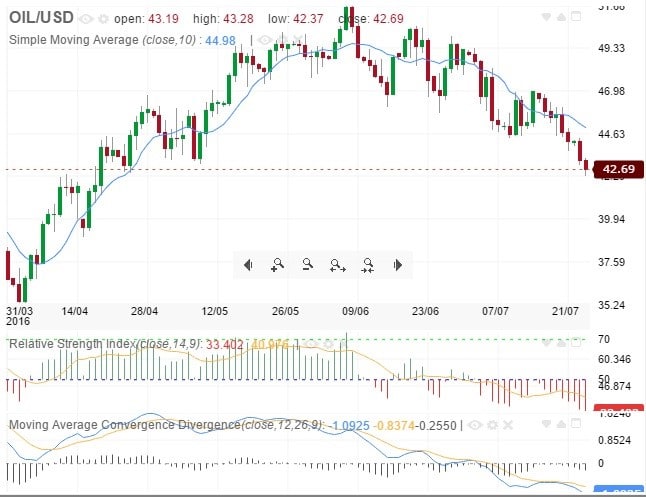Click the horizontal compress zoom icon
The image size is (646, 497).
[x=368, y=265]
